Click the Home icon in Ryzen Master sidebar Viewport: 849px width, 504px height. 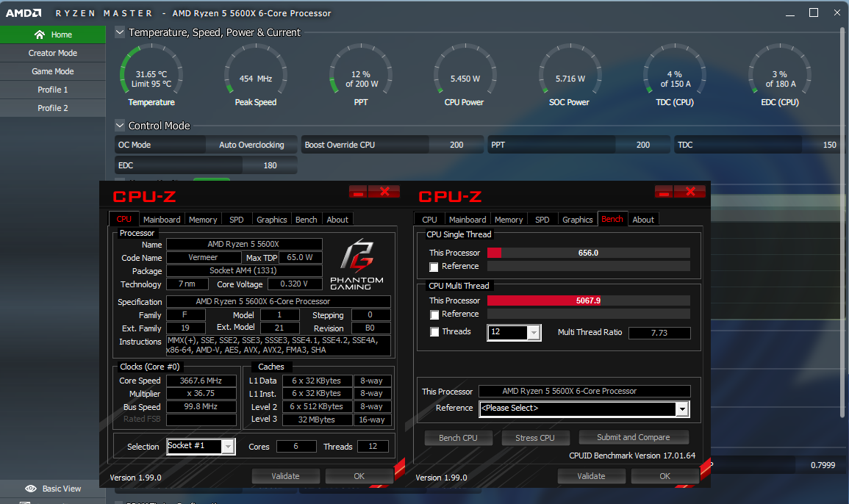point(40,35)
